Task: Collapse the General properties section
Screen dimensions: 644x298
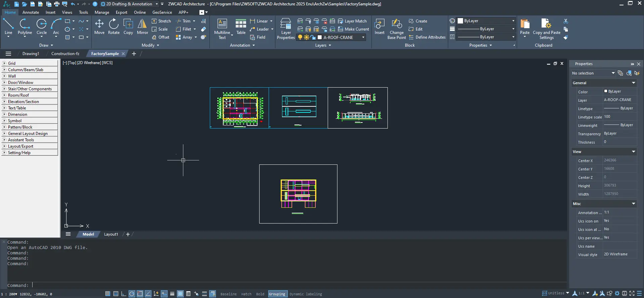Action: (x=634, y=83)
